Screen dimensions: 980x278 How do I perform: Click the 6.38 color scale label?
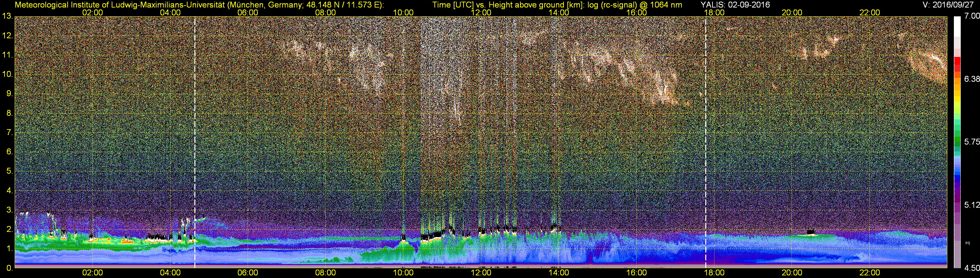click(x=972, y=79)
